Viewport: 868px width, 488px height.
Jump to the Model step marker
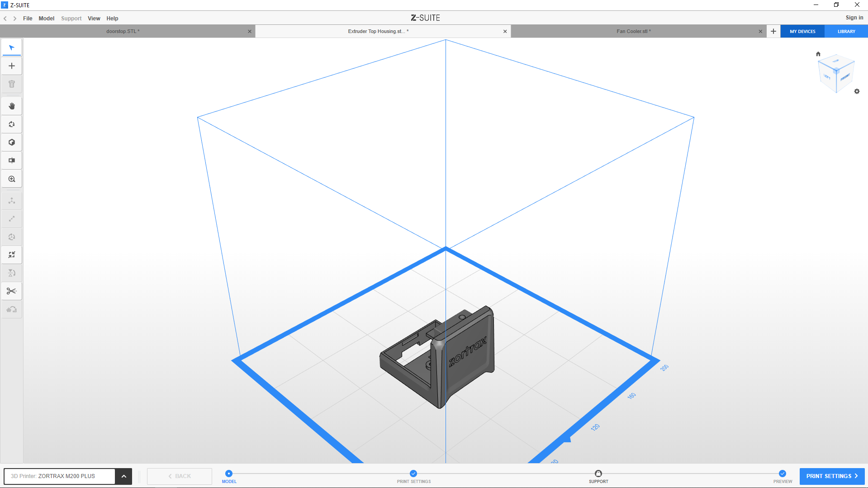click(229, 474)
